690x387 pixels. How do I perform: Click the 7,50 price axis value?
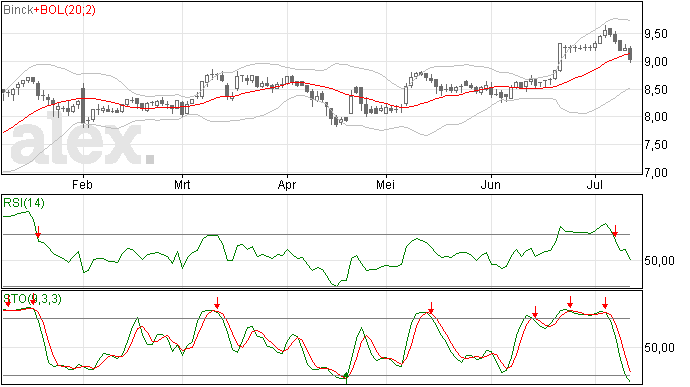[x=656, y=145]
